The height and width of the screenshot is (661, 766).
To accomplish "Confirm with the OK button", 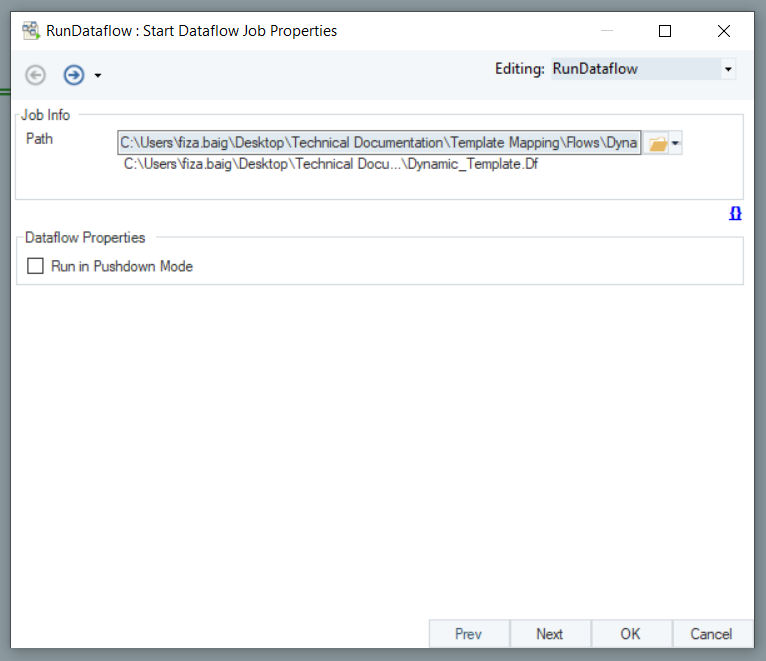I will point(630,634).
